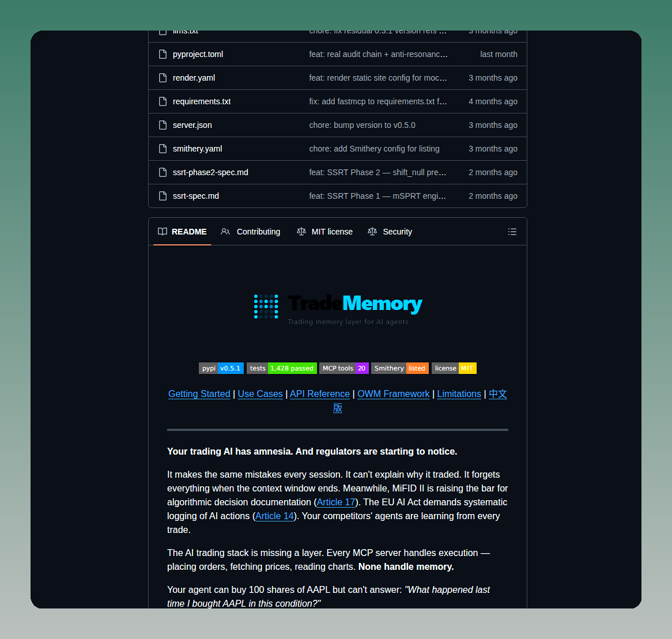Click the pypi v0.5.1 badge
Viewport: 672px width, 639px height.
point(221,368)
